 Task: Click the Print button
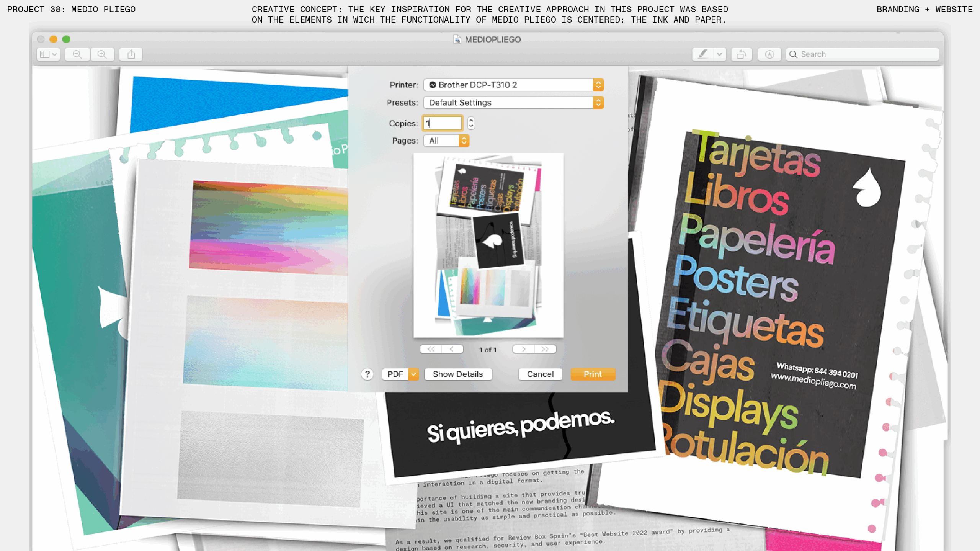593,374
